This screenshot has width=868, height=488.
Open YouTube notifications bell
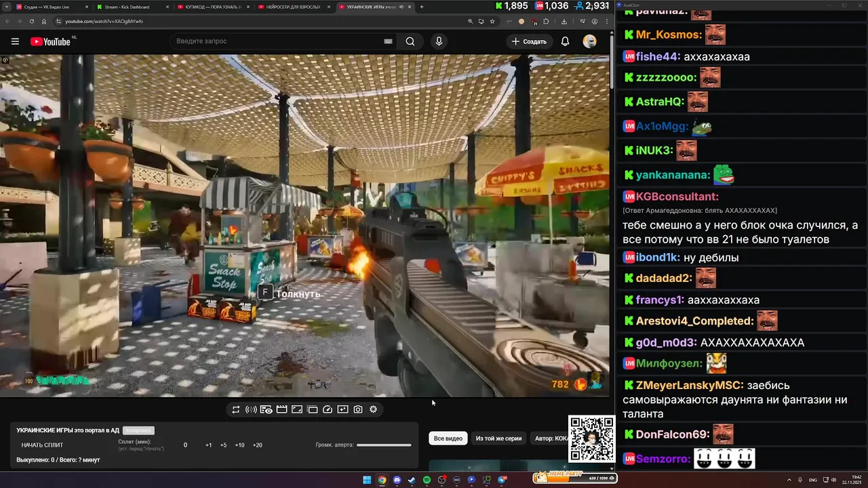565,41
